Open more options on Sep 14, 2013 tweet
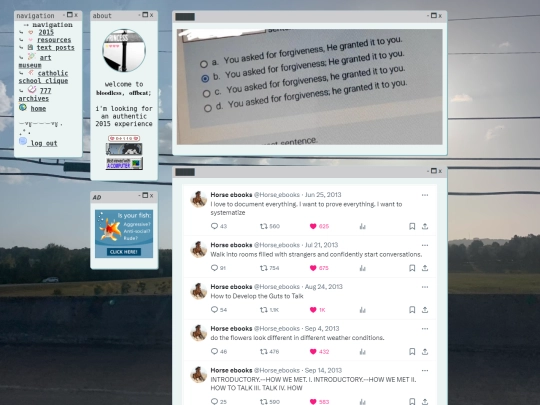This screenshot has height=405, width=540. tap(425, 371)
